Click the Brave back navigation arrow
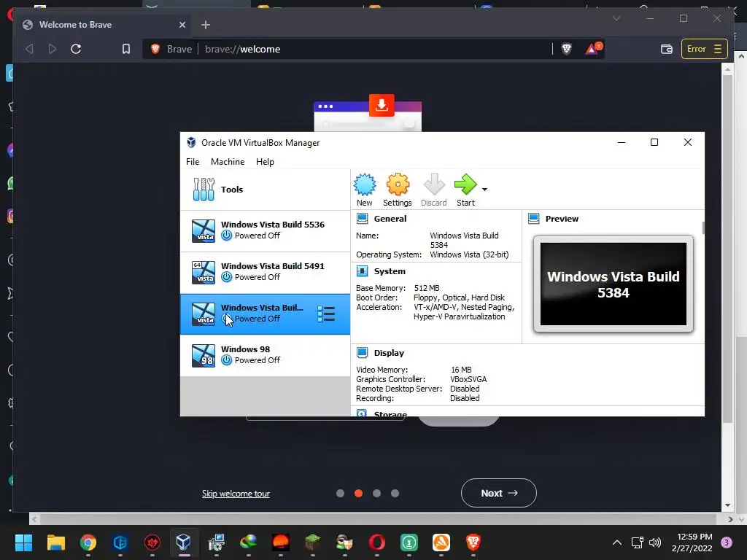 pyautogui.click(x=29, y=49)
